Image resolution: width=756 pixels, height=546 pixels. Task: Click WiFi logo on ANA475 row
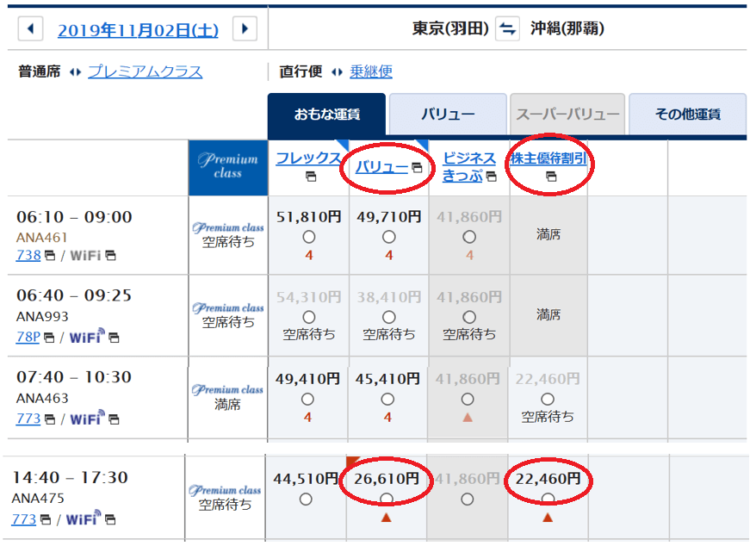84,518
